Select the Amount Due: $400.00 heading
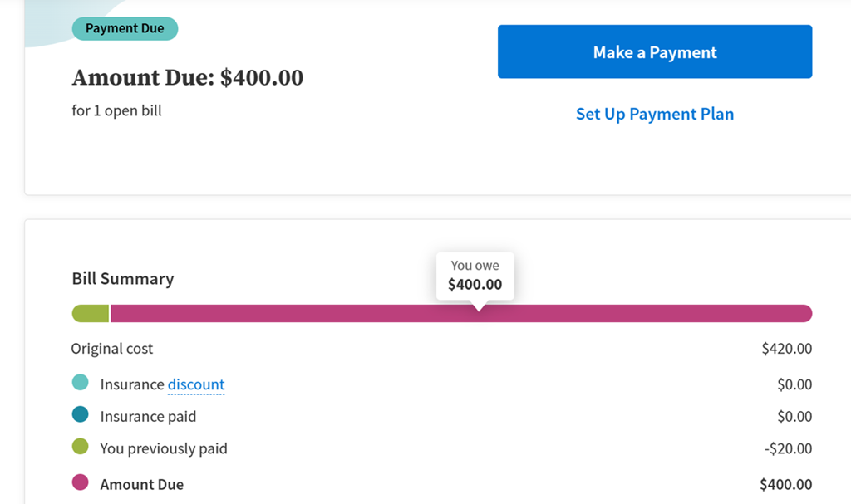 pos(188,78)
